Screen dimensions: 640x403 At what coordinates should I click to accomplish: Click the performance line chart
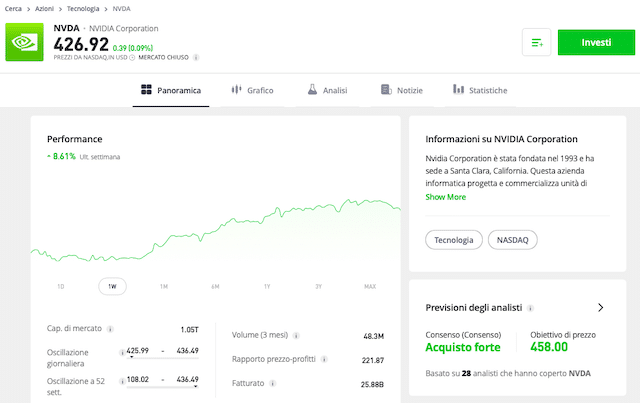216,231
